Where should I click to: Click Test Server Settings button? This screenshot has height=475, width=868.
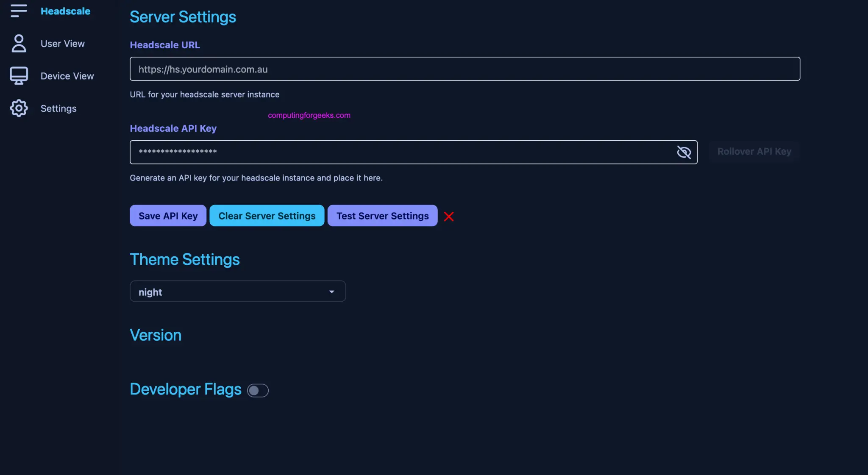coord(382,215)
